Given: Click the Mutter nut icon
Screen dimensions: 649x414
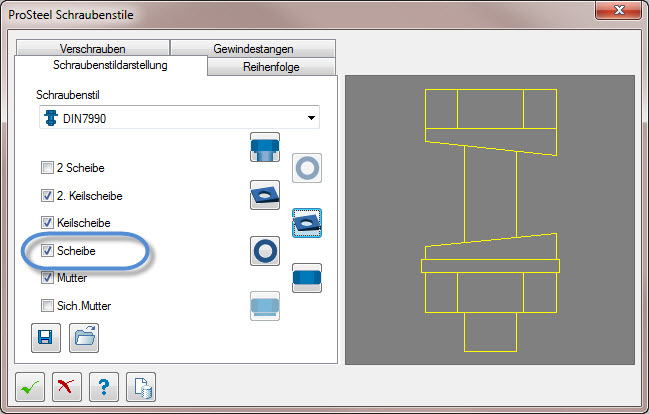Looking at the screenshot, I should click(307, 278).
